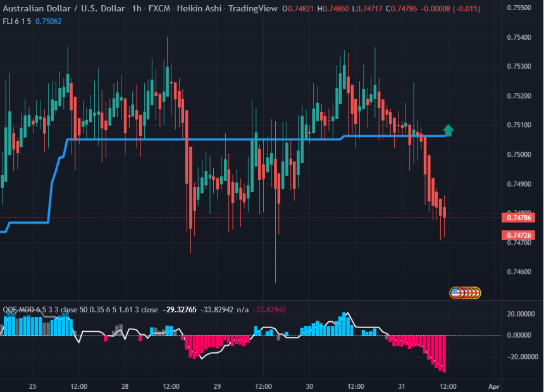This screenshot has width=544, height=392.
Task: Click the green up arrow signal marker
Action: [448, 130]
